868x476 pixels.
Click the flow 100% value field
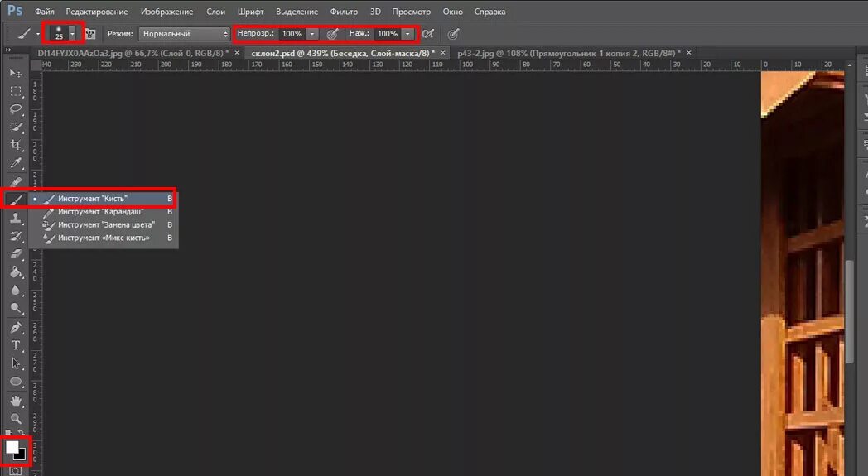(x=388, y=34)
